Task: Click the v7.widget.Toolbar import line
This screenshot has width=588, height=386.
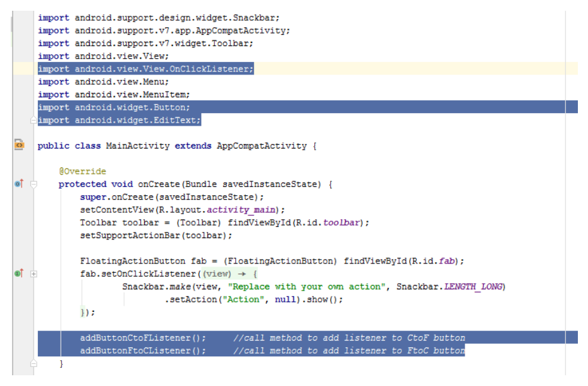Action: click(x=145, y=44)
